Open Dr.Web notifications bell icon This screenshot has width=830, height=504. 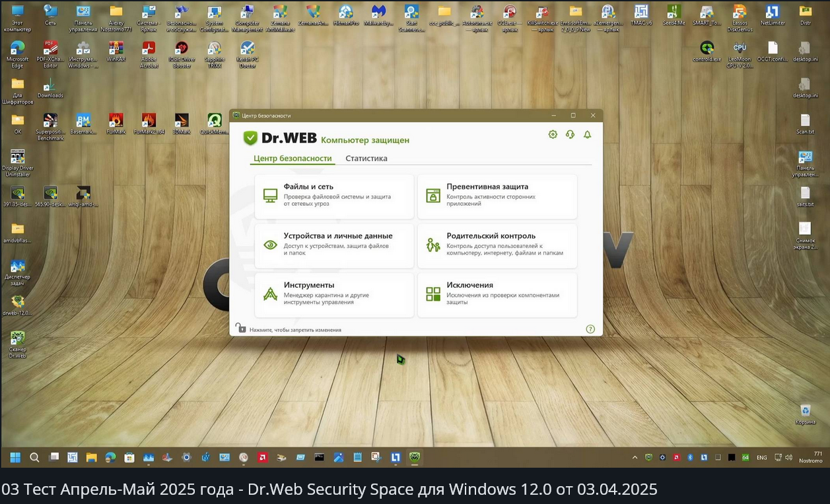(x=587, y=135)
